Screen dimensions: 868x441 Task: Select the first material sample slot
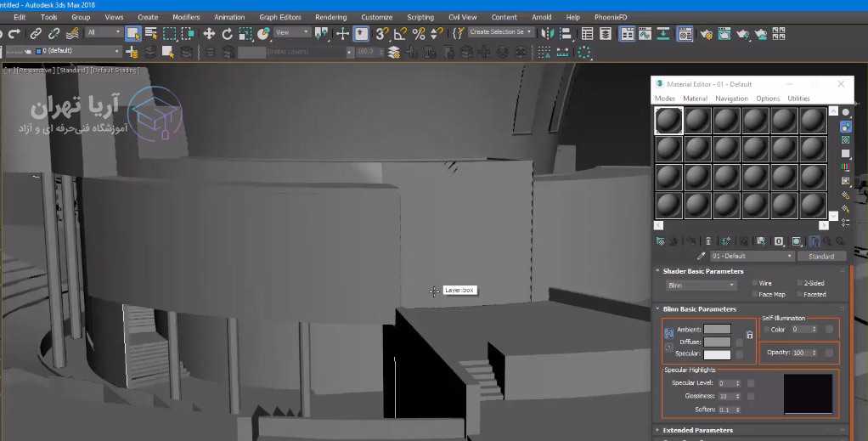coord(668,120)
